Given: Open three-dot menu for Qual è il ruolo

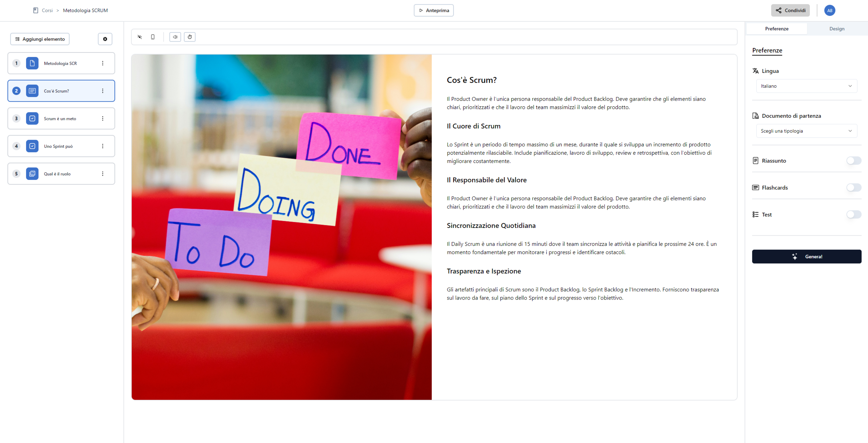Looking at the screenshot, I should coord(103,174).
